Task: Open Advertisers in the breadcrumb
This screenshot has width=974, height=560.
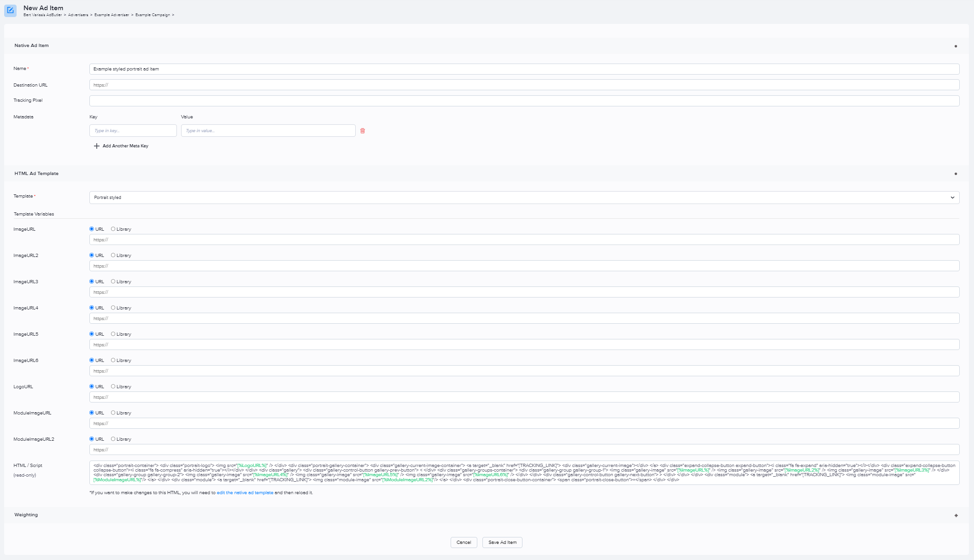Action: click(x=78, y=15)
